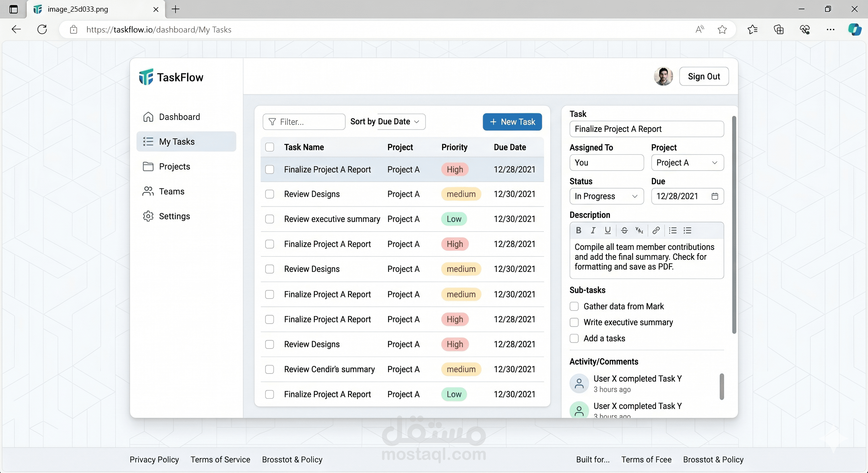
Task: Mark sub-task Gather data from Mark done
Action: pos(574,306)
